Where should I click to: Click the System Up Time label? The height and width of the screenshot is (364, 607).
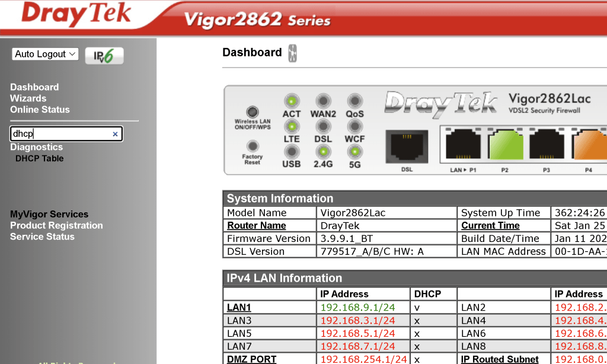coord(500,213)
